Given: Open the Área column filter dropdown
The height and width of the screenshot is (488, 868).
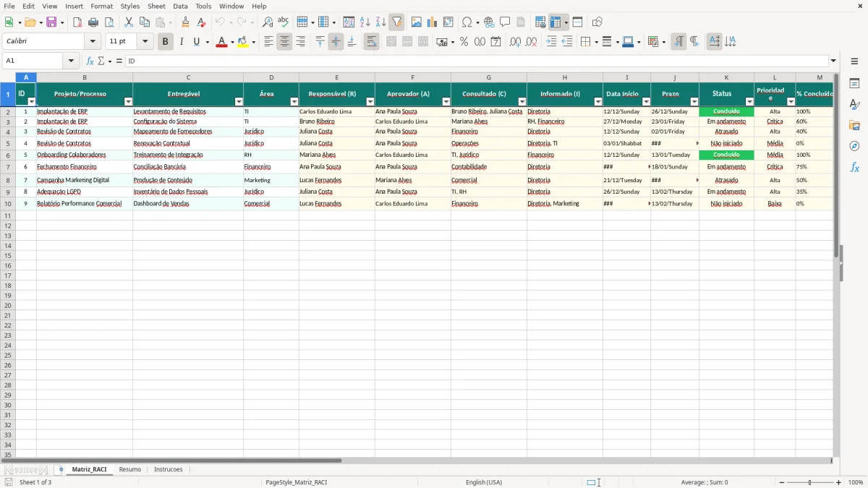Looking at the screenshot, I should point(294,102).
